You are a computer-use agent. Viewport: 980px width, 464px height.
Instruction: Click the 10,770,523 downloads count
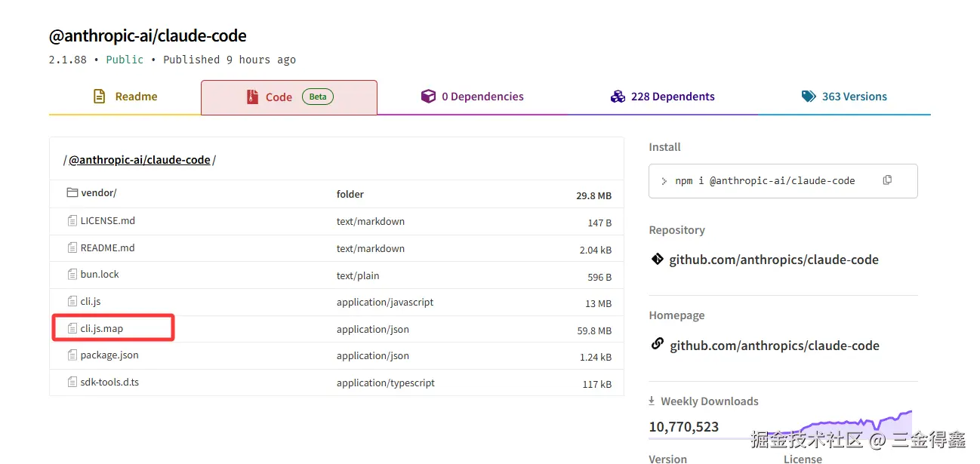(683, 427)
